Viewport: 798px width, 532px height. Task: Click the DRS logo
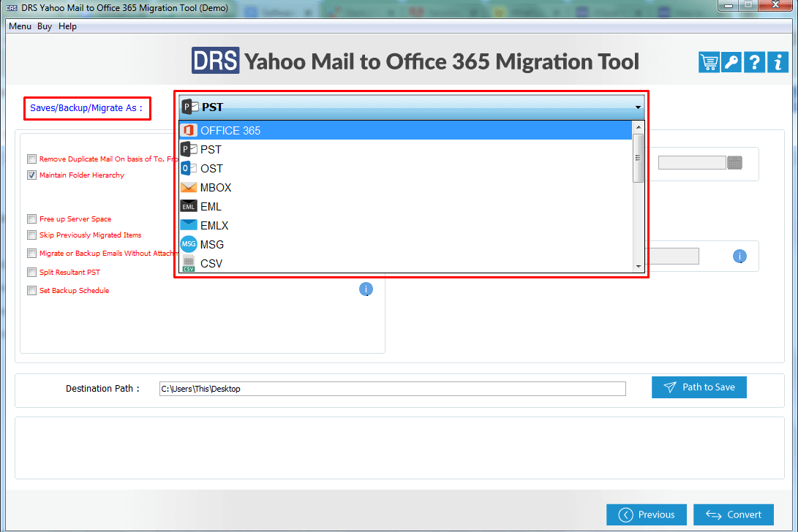pyautogui.click(x=215, y=61)
